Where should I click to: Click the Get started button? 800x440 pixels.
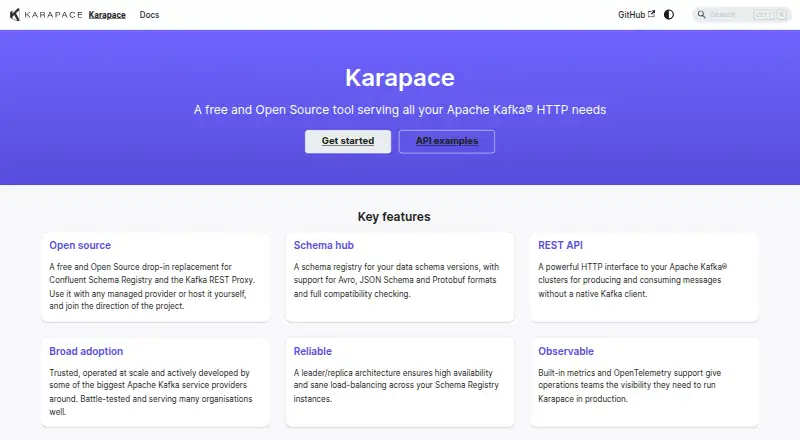[x=348, y=141]
